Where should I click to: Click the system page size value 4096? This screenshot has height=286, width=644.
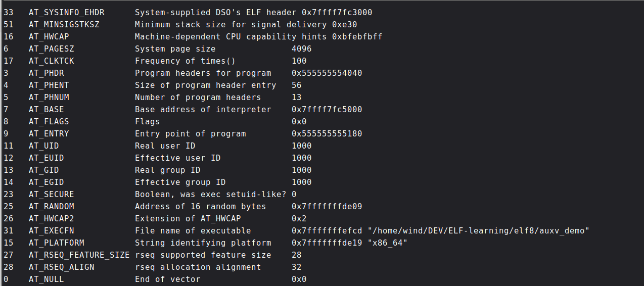(301, 49)
